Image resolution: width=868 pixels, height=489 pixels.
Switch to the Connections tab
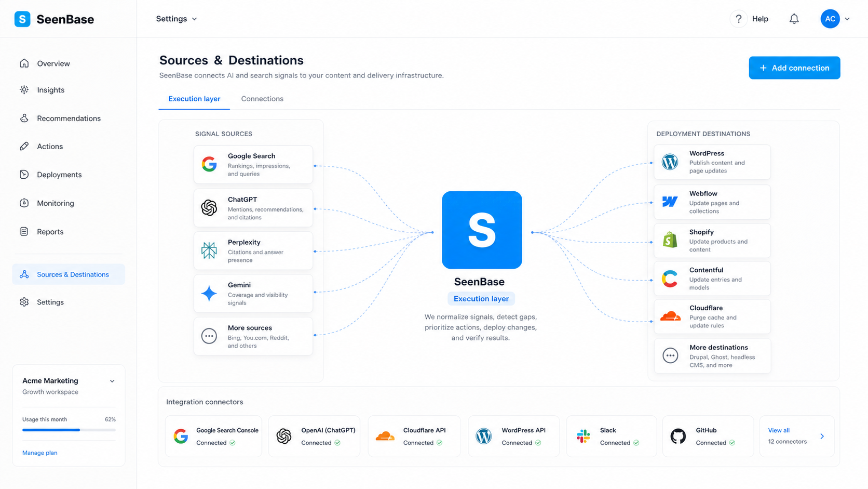pos(262,99)
